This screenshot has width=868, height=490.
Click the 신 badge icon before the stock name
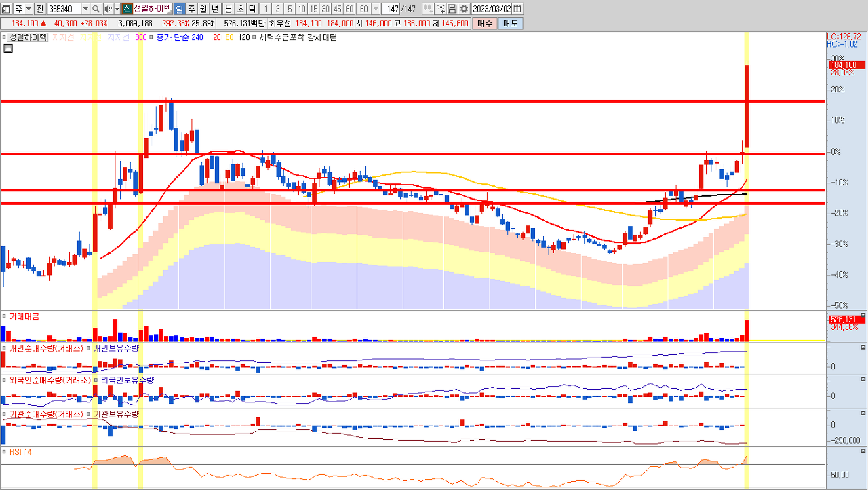coord(127,9)
